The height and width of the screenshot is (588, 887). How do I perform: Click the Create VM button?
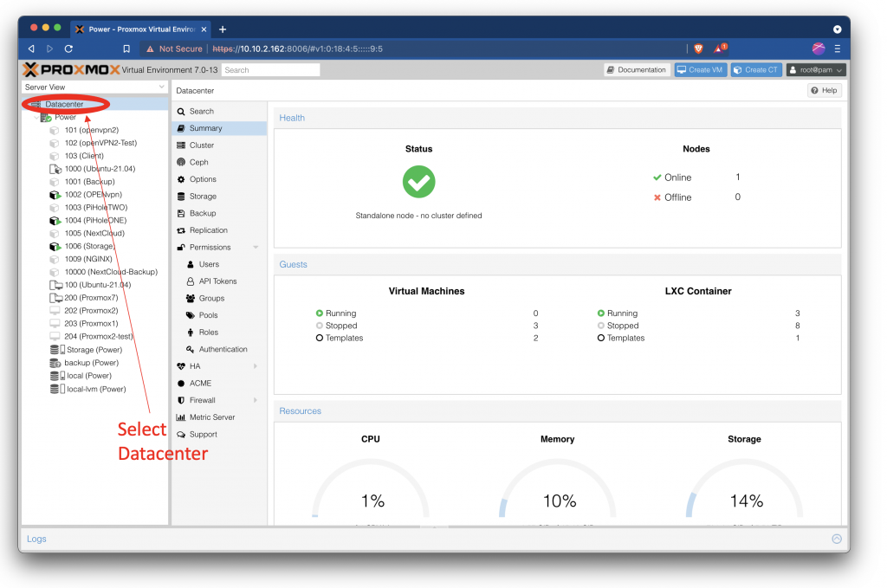coord(700,69)
